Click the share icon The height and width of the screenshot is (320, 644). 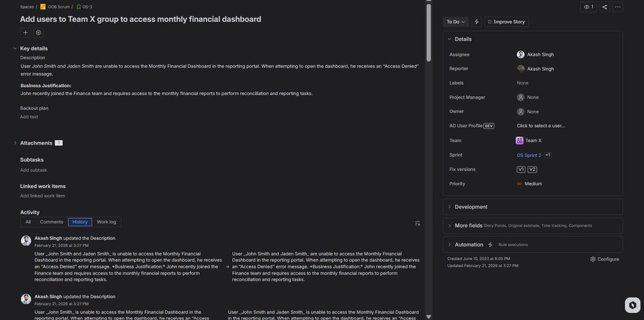(x=605, y=7)
